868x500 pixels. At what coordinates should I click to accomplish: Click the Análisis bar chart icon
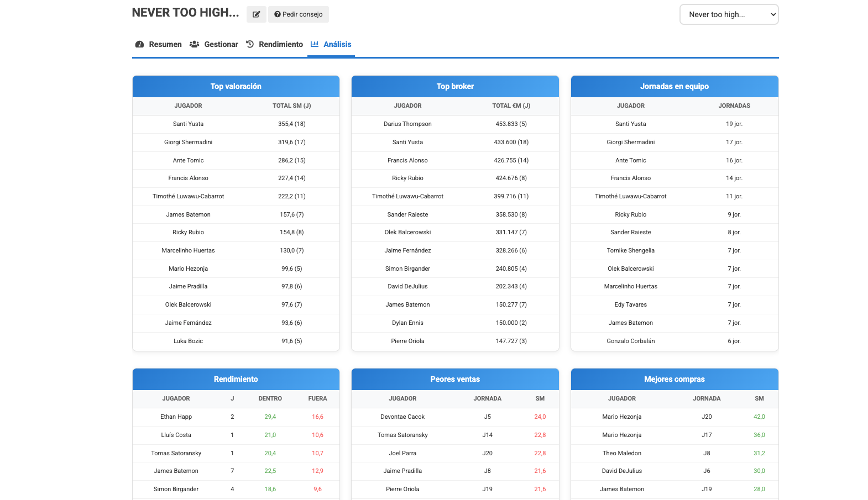pyautogui.click(x=315, y=44)
